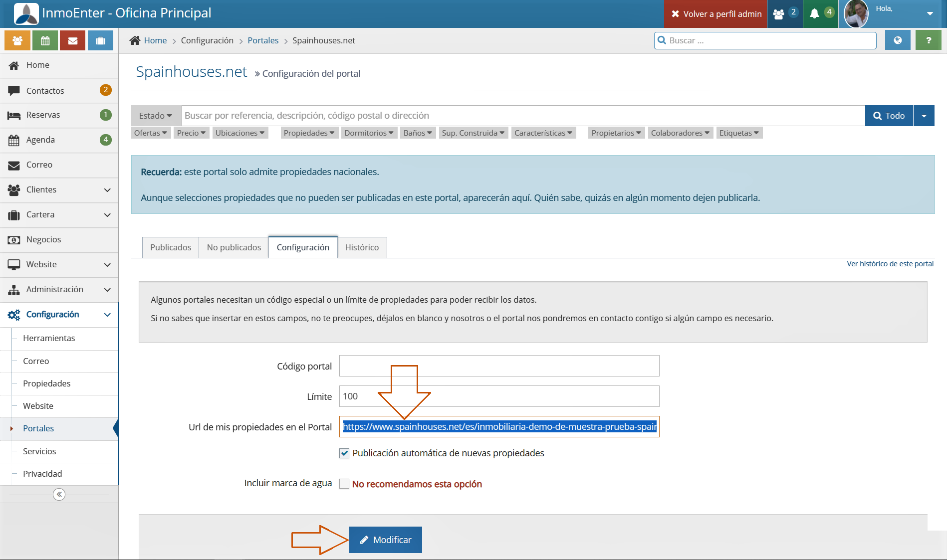Open the Ofertas filter dropdown

(151, 133)
